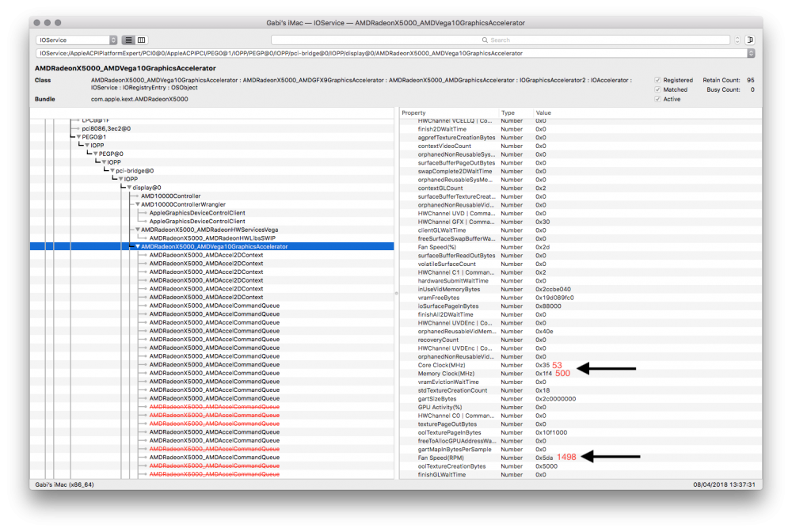Click the 0x19d089fc0 value cell
792x532 pixels.
click(554, 298)
